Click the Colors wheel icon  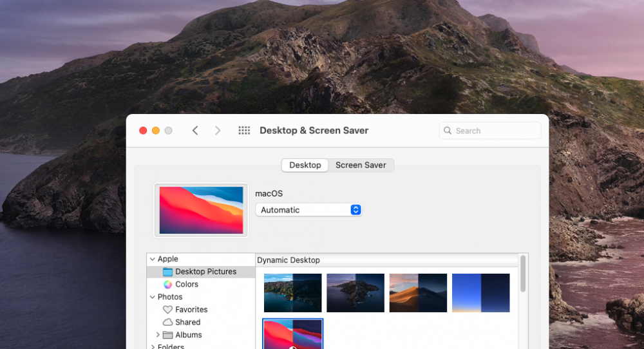167,285
